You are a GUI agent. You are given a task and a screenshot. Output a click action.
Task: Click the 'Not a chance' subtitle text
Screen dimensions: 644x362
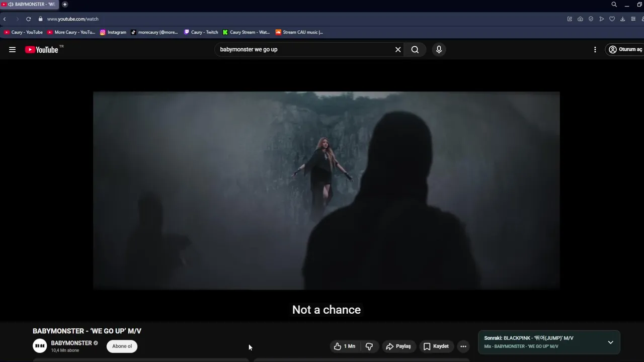[x=327, y=310]
